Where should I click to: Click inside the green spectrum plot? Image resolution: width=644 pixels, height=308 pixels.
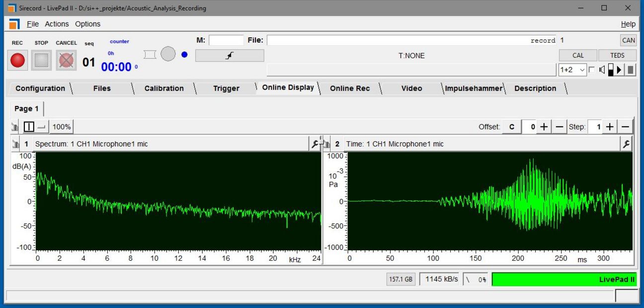click(178, 201)
